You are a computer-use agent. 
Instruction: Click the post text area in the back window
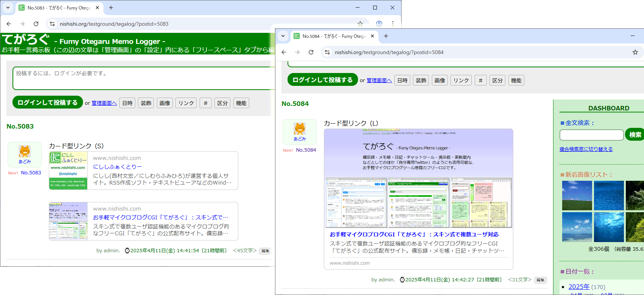[x=144, y=78]
